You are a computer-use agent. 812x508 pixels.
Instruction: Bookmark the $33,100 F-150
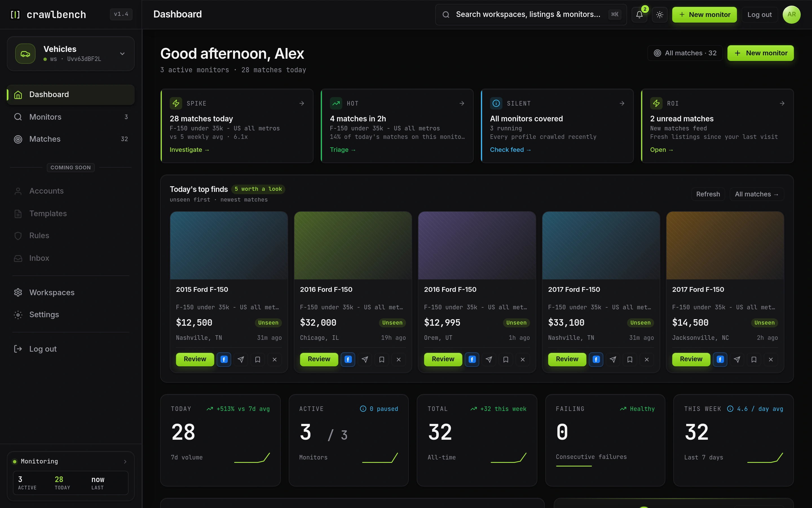point(630,360)
